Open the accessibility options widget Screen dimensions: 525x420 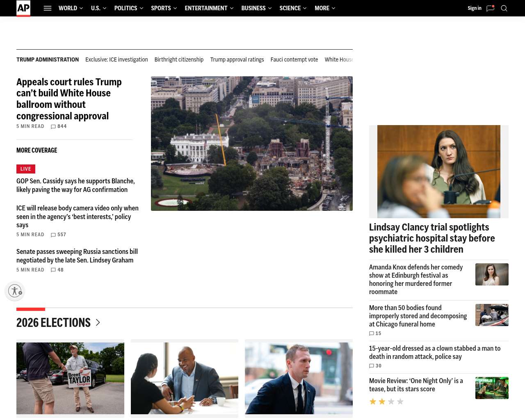[x=15, y=291]
